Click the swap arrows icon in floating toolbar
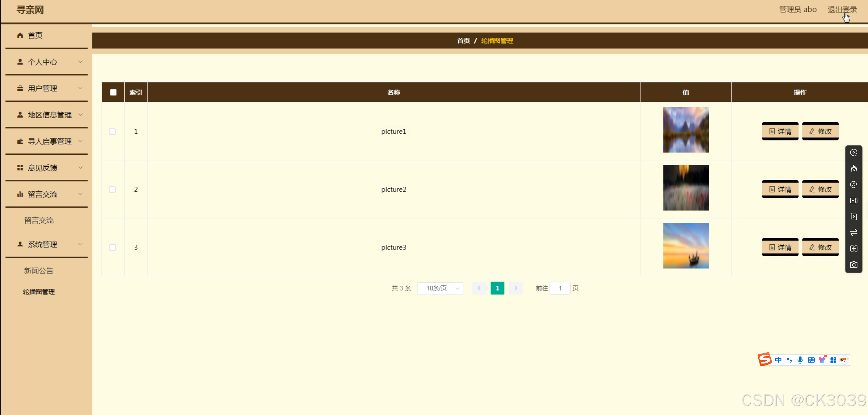The image size is (868, 415). point(853,233)
